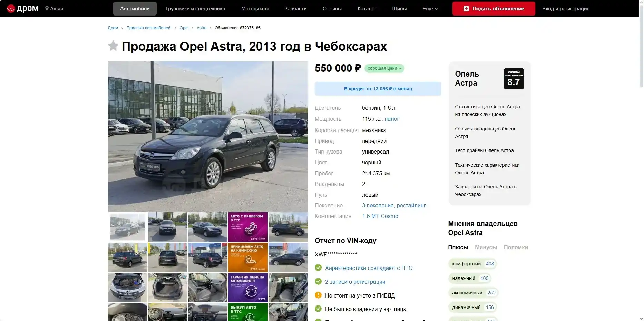Click the экономичный 252 tag

(x=474, y=293)
